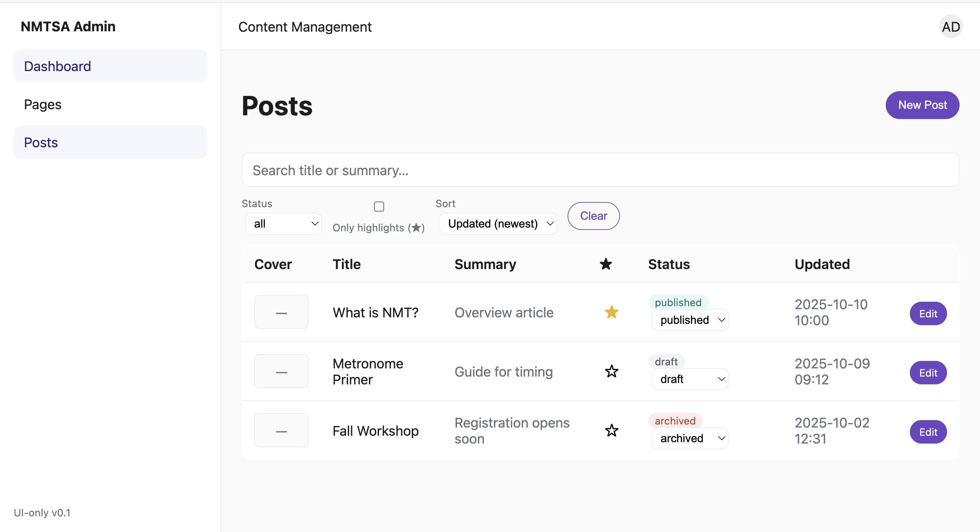Image resolution: width=980 pixels, height=532 pixels.
Task: Open the Status filter dropdown
Action: tap(284, 223)
